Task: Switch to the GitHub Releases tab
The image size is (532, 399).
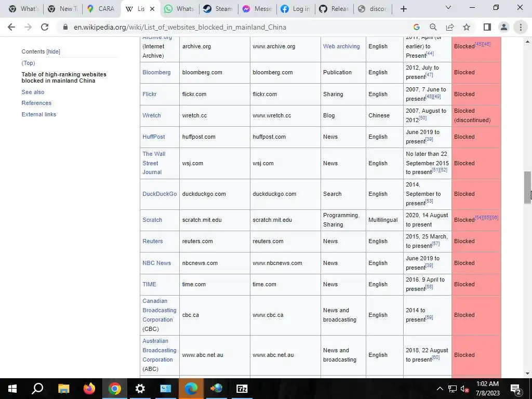Action: pyautogui.click(x=334, y=9)
